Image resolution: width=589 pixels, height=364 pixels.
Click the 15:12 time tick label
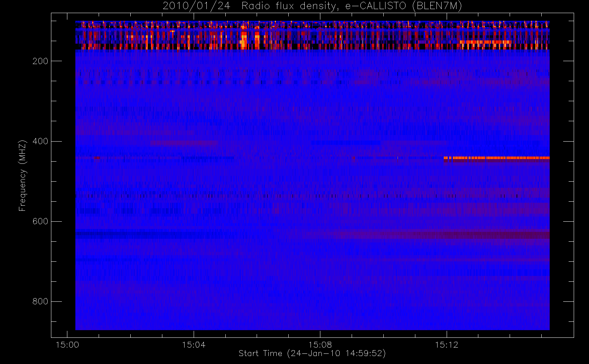click(x=447, y=345)
